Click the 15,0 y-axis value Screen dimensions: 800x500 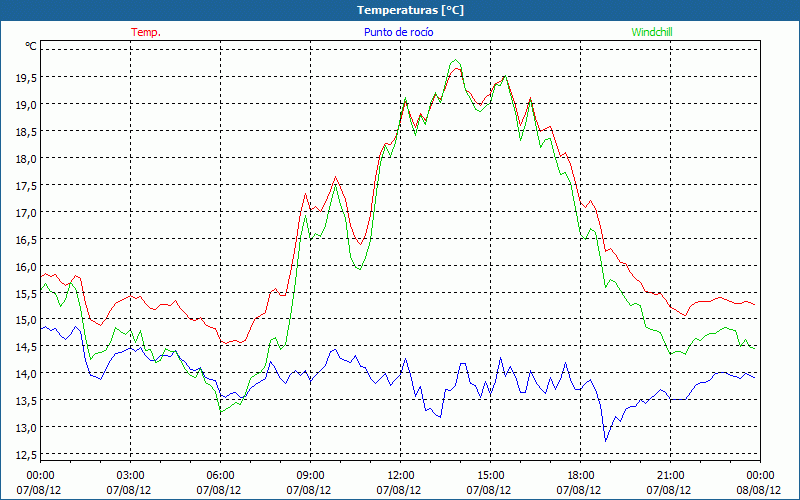[26, 320]
